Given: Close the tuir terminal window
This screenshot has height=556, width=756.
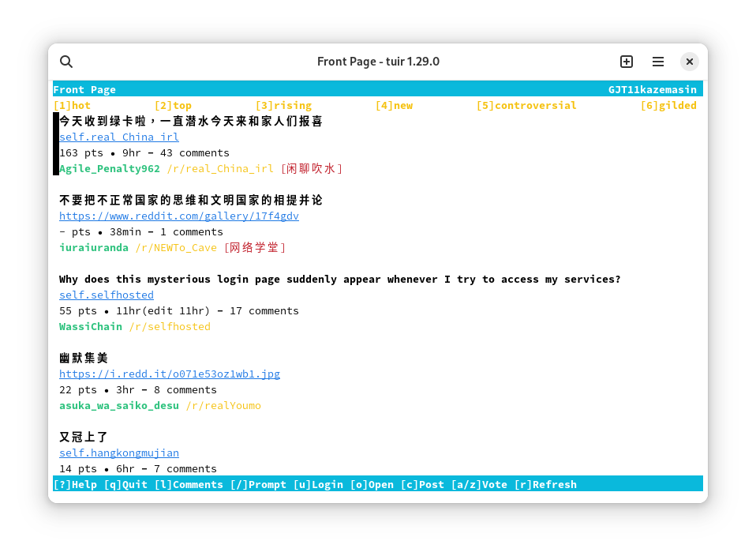Looking at the screenshot, I should [x=690, y=62].
